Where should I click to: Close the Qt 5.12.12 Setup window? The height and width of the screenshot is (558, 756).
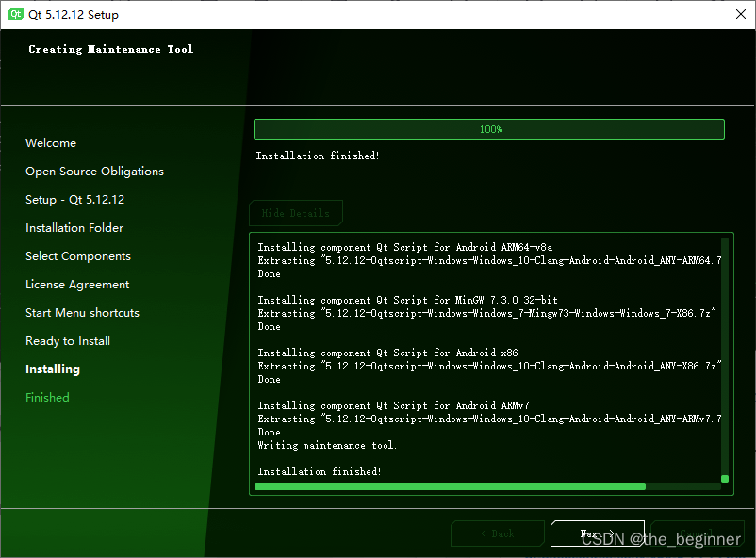pyautogui.click(x=741, y=14)
